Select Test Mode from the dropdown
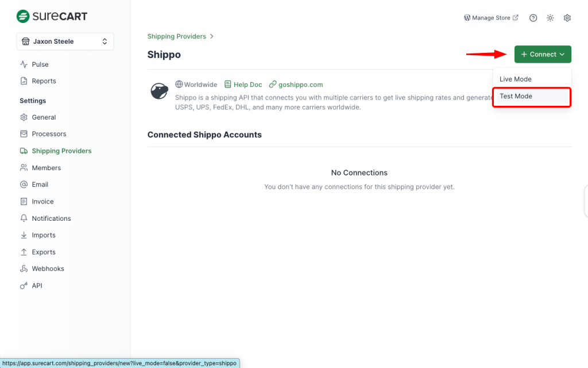This screenshot has width=588, height=368. pyautogui.click(x=532, y=96)
